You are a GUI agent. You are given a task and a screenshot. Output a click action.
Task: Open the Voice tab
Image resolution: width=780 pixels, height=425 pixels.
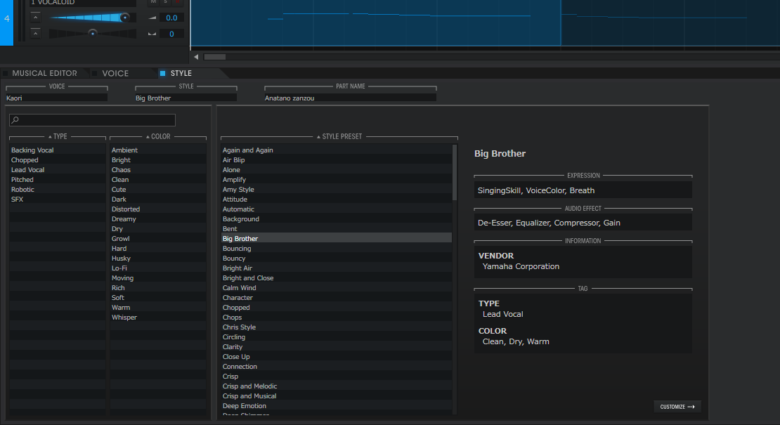(114, 73)
